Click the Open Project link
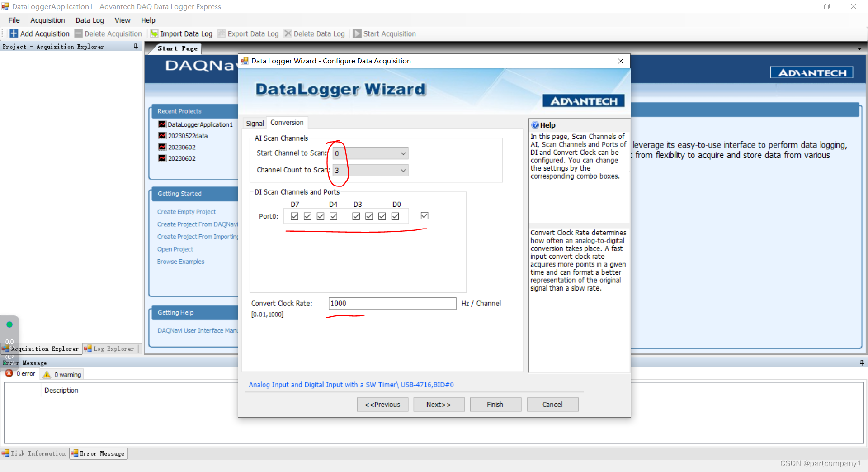The height and width of the screenshot is (472, 868). point(175,249)
